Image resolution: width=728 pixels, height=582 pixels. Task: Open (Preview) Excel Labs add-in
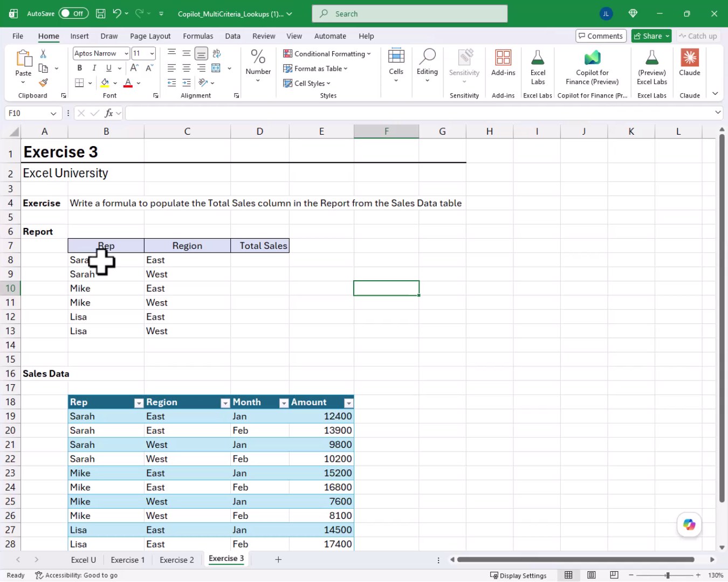point(652,67)
